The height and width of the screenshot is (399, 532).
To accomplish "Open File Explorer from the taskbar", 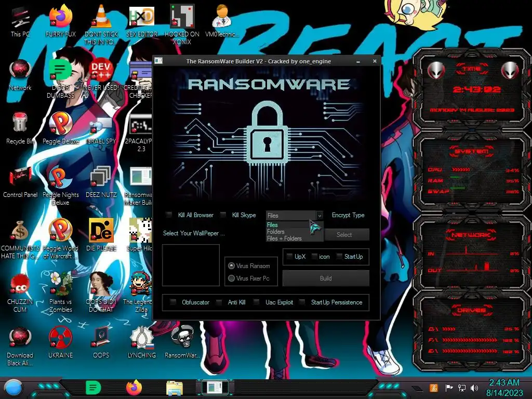I will pos(175,388).
